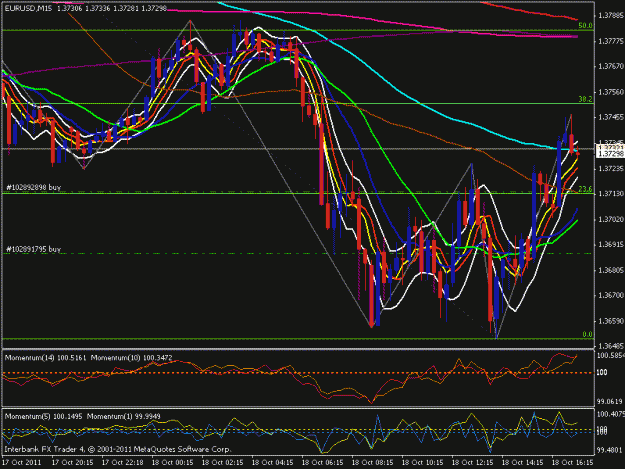Click the Momentum(1) 99.9949 indicator label
Image resolution: width=625 pixels, height=469 pixels.
click(x=124, y=416)
